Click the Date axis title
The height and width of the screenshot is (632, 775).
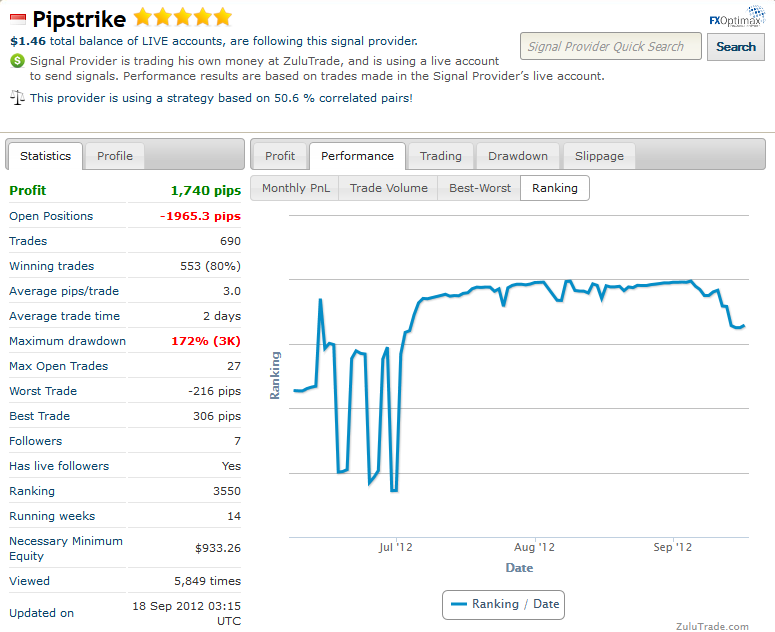(x=519, y=568)
